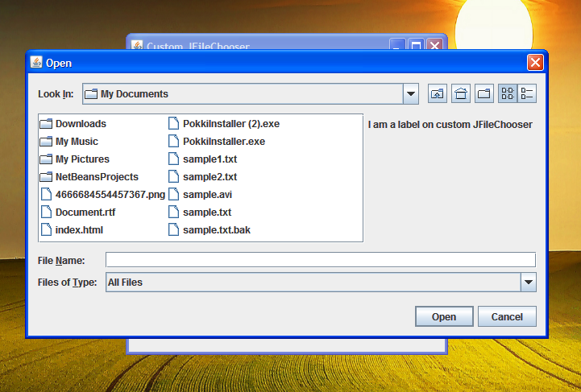Select All Files type combo box
Image resolution: width=581 pixels, height=392 pixels.
point(321,282)
